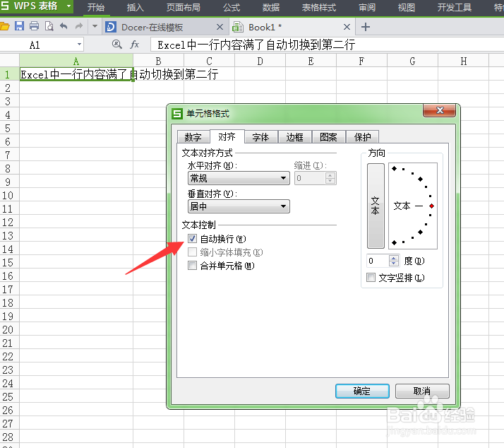The height and width of the screenshot is (448, 504).
Task: Click the Print icon
Action: click(x=34, y=26)
